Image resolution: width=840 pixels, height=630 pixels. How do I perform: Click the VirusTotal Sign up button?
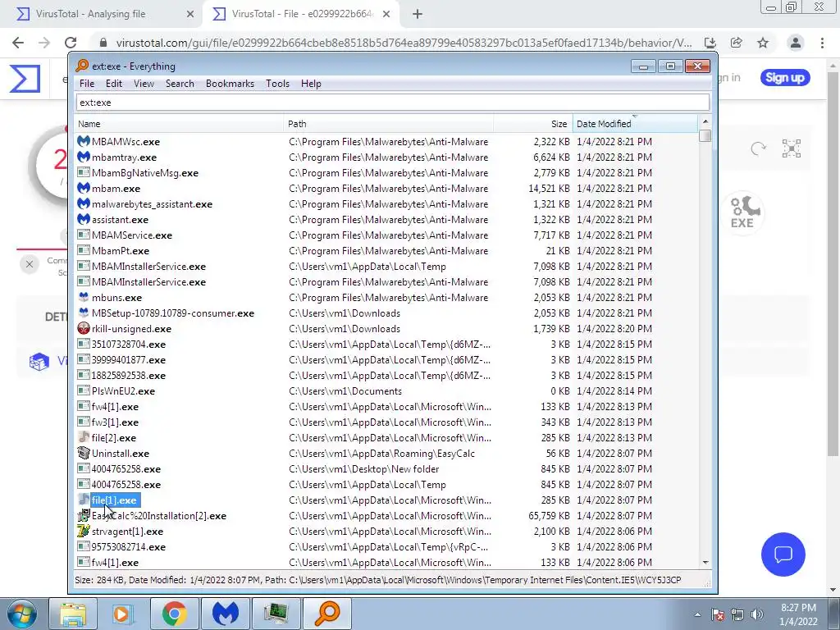coord(785,78)
